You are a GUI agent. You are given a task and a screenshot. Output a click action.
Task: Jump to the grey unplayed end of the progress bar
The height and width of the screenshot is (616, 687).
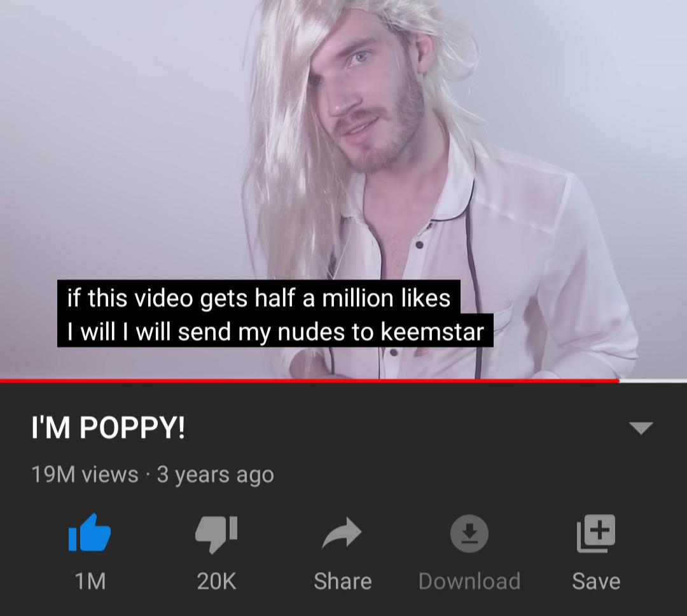[653, 381]
